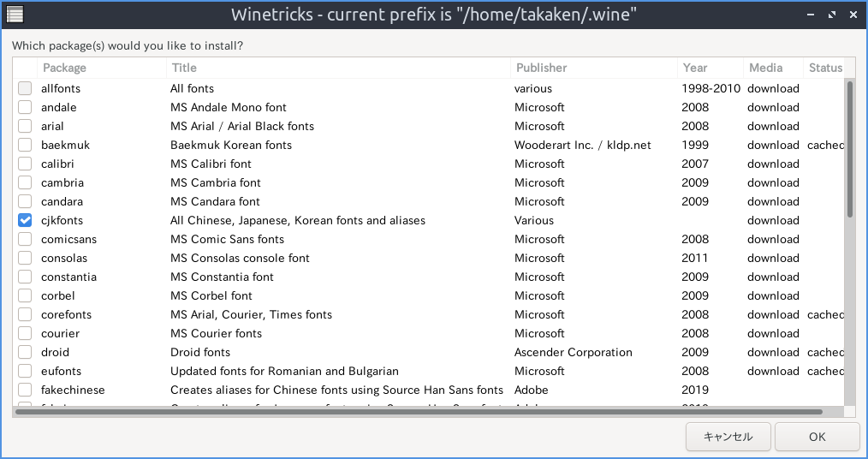The image size is (868, 459).
Task: Select the calibri package checkbox
Action: click(x=25, y=164)
